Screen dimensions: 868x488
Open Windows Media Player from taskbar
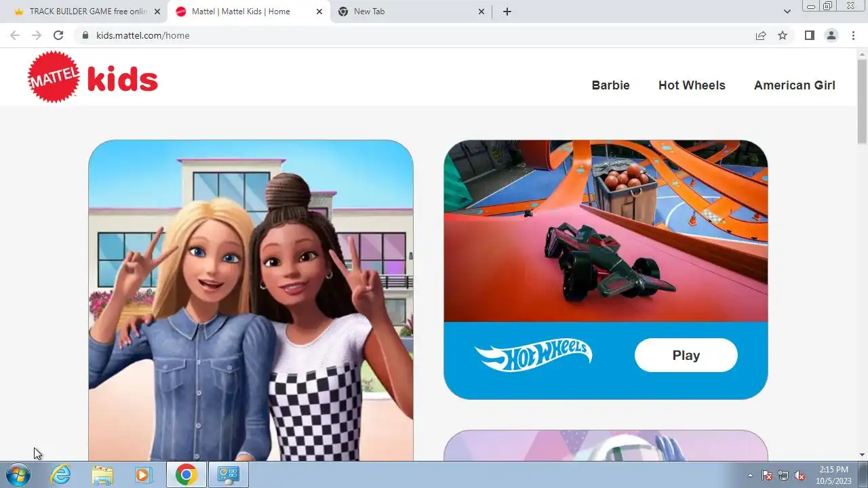143,474
